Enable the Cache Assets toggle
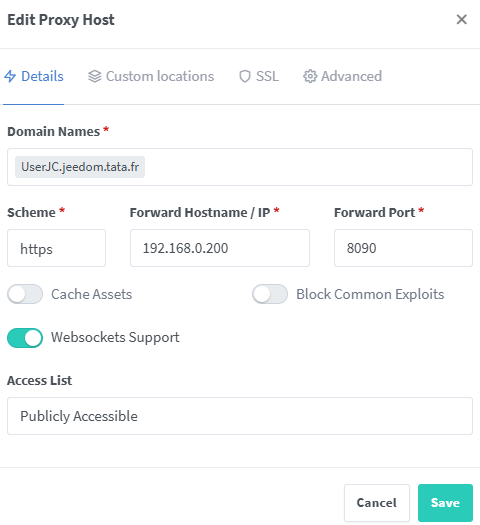 (25, 294)
